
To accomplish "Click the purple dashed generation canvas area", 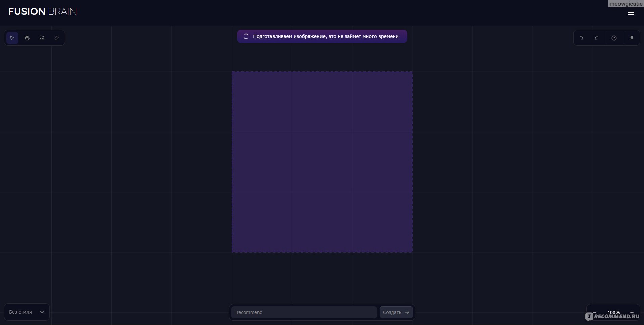I will (x=322, y=162).
